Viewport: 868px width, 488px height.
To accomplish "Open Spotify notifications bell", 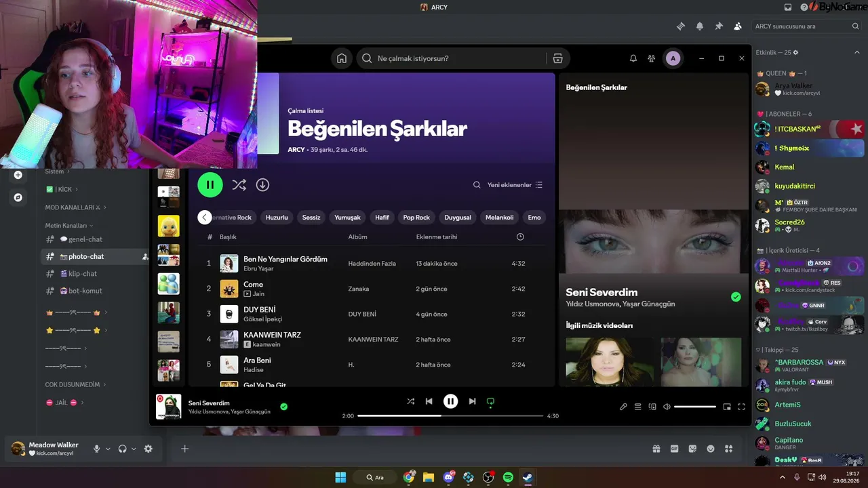I will (633, 58).
